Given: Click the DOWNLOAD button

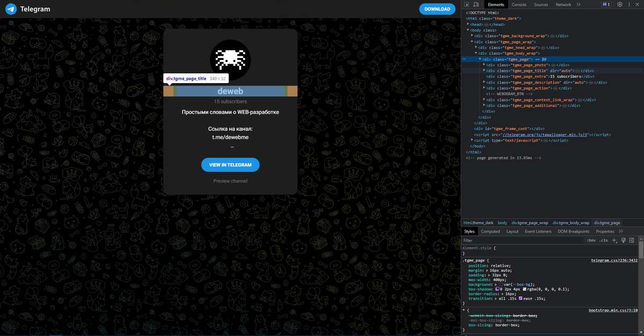Looking at the screenshot, I should (x=437, y=9).
